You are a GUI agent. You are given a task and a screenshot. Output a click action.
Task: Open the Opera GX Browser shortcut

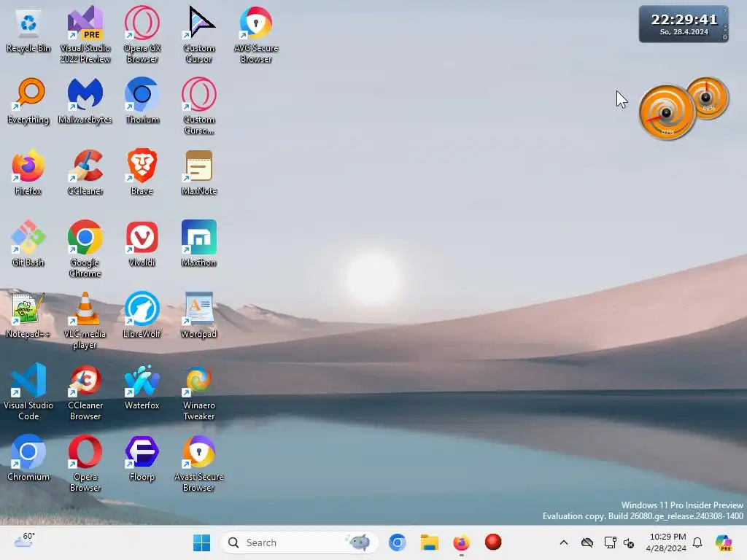(142, 34)
